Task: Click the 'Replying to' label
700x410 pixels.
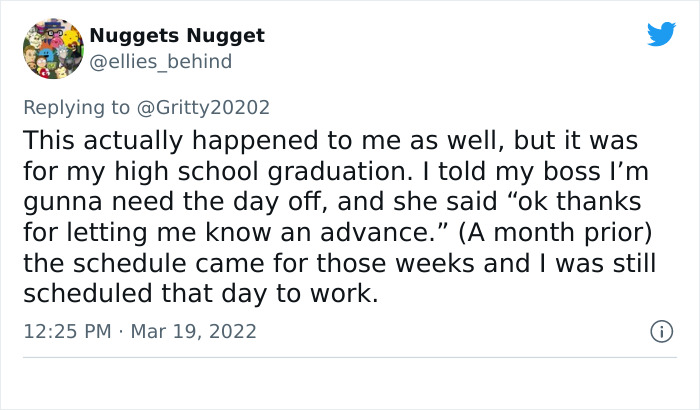Action: pyautogui.click(x=78, y=105)
